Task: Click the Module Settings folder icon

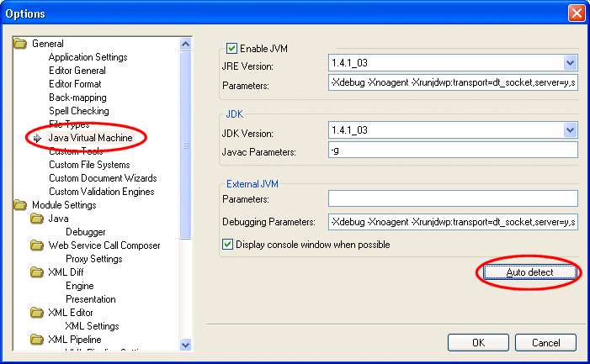Action: [x=21, y=205]
